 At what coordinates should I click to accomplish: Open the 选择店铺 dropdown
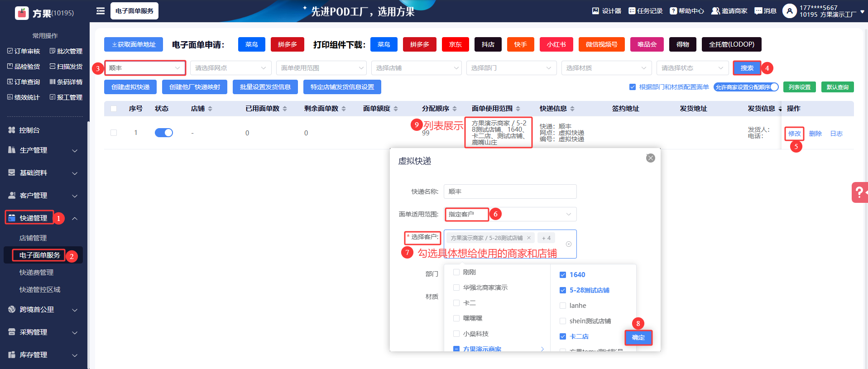tap(417, 68)
